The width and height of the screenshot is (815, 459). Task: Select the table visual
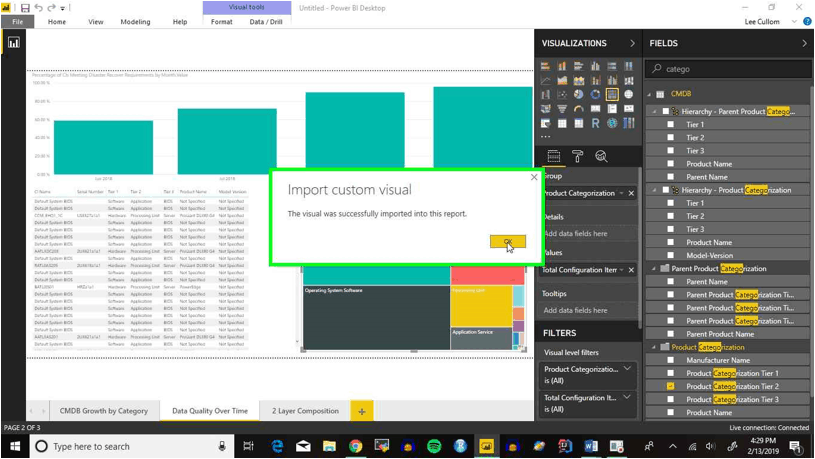click(562, 123)
